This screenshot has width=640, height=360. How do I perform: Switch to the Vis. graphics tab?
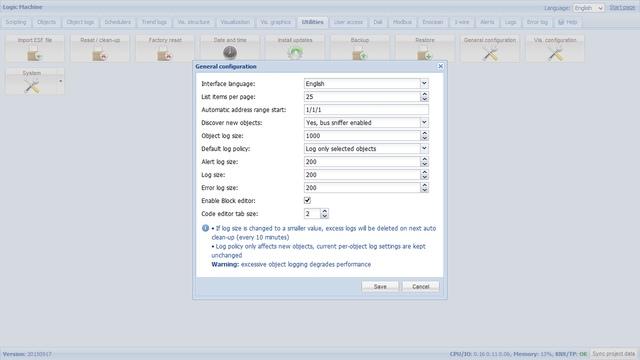(276, 22)
